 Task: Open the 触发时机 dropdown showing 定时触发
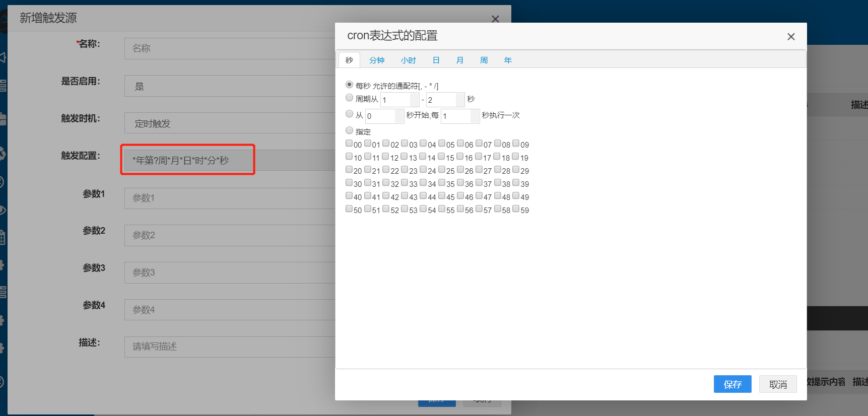[x=230, y=123]
